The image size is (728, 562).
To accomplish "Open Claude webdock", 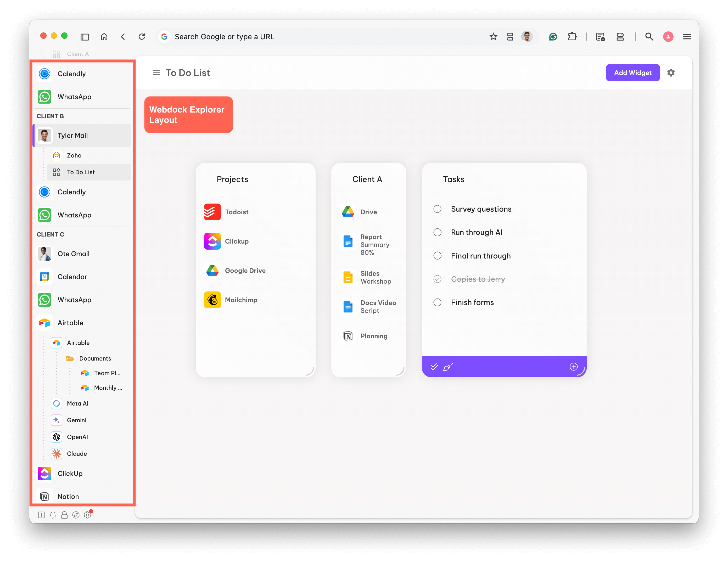I will 89,453.
